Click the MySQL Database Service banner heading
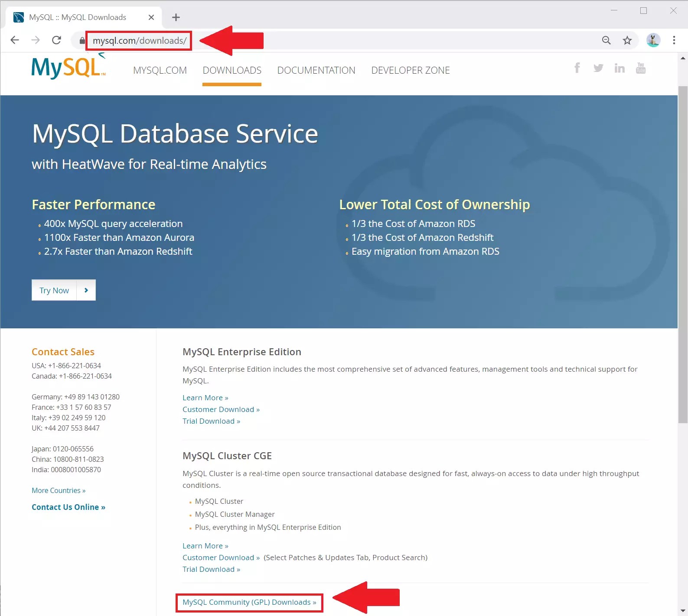688x616 pixels. pyautogui.click(x=175, y=133)
